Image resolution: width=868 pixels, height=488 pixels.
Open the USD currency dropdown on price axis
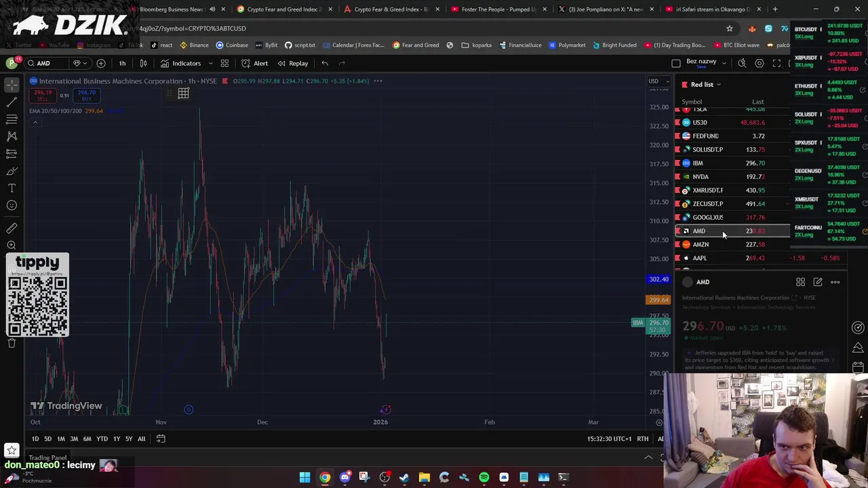click(656, 81)
